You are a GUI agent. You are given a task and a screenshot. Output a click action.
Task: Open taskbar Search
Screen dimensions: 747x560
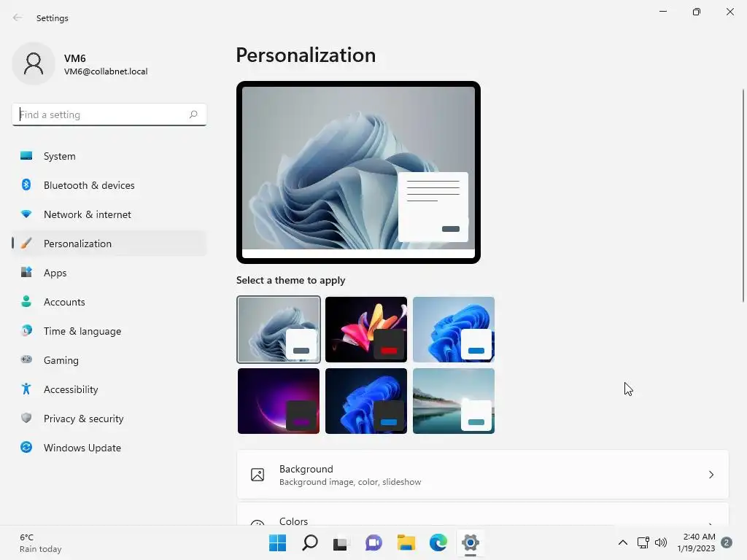click(309, 542)
